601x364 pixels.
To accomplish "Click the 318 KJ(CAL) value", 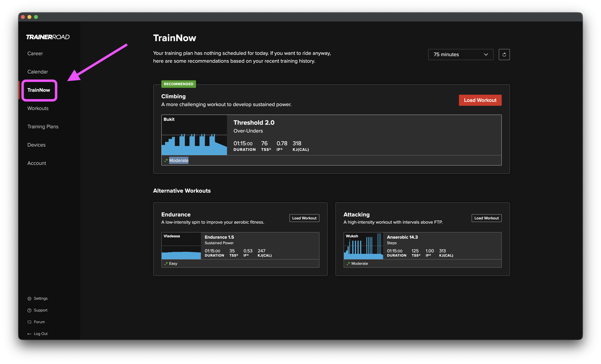I will tap(297, 143).
